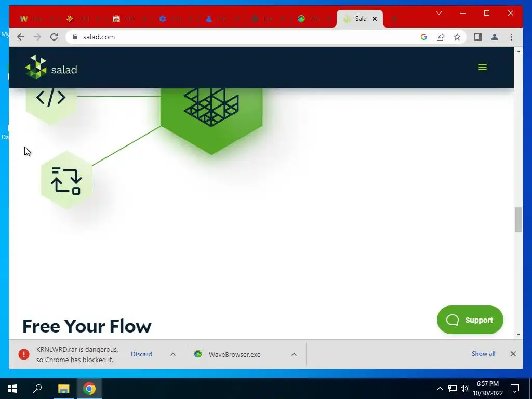Open the Chrome profile menu

tap(495, 37)
